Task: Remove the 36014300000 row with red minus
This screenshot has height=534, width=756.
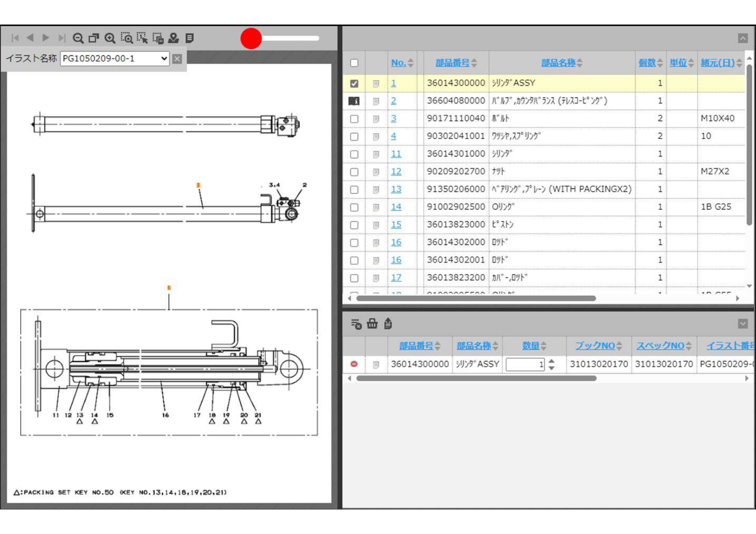Action: (354, 364)
